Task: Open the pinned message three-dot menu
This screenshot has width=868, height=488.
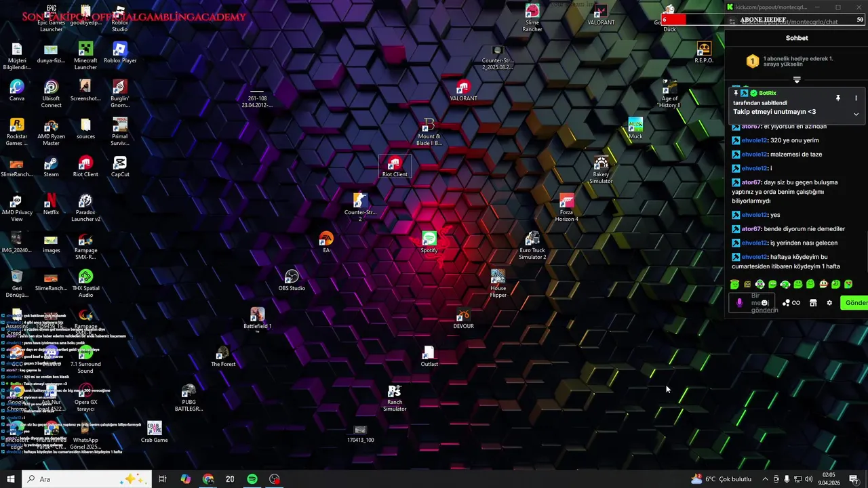Action: click(856, 98)
